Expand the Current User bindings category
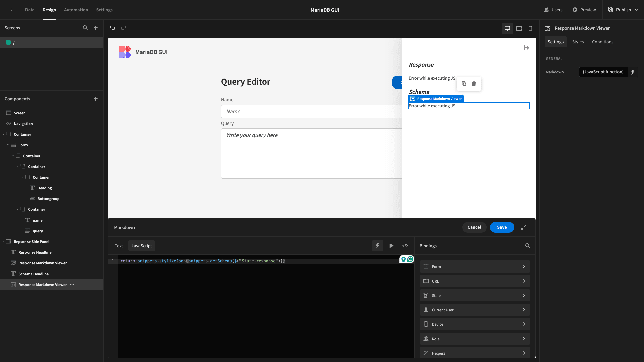644x362 pixels. tap(475, 310)
